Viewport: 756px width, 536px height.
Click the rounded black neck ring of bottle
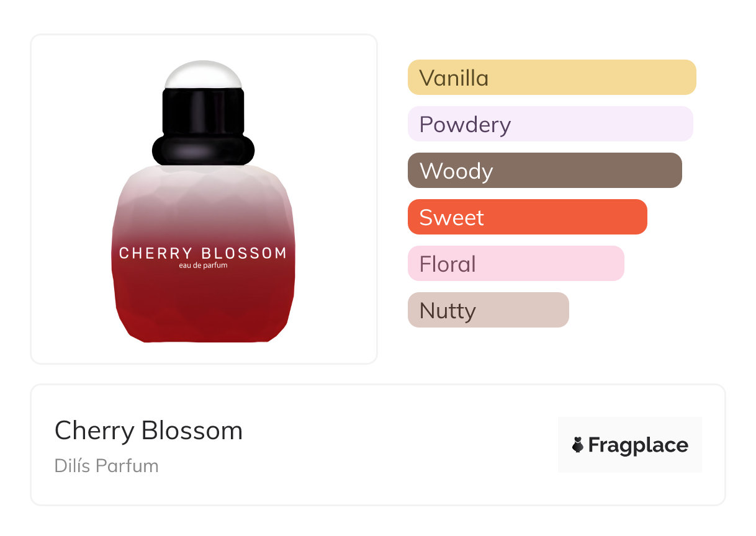click(x=203, y=151)
